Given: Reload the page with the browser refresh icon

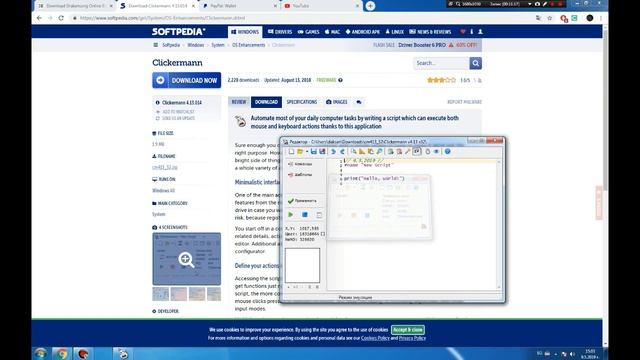Looking at the screenshot, I should pos(61,18).
